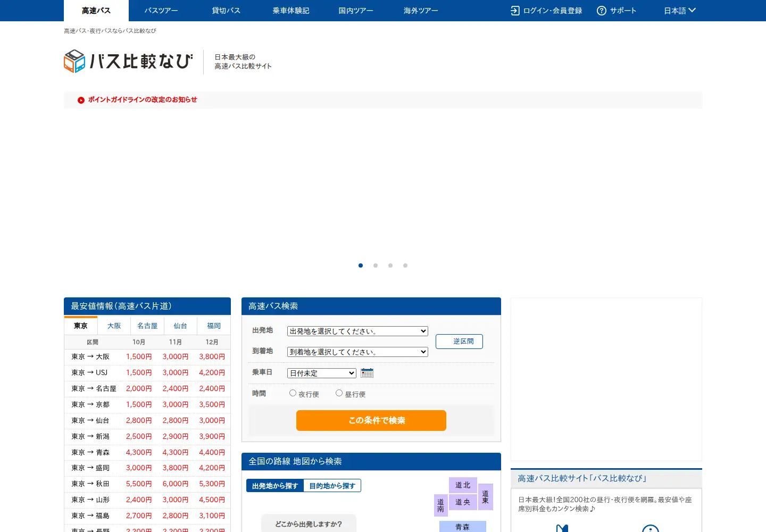Select the fourth carousel dot
The height and width of the screenshot is (532, 766).
(405, 265)
